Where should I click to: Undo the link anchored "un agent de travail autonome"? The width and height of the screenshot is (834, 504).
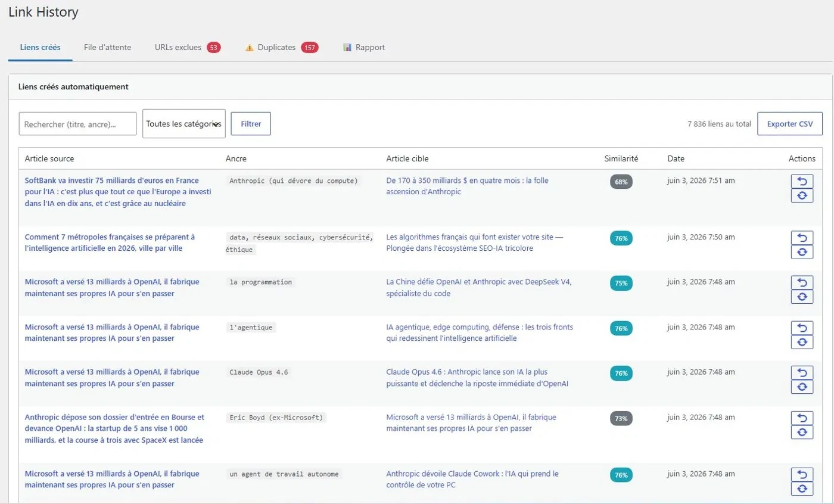[802, 475]
